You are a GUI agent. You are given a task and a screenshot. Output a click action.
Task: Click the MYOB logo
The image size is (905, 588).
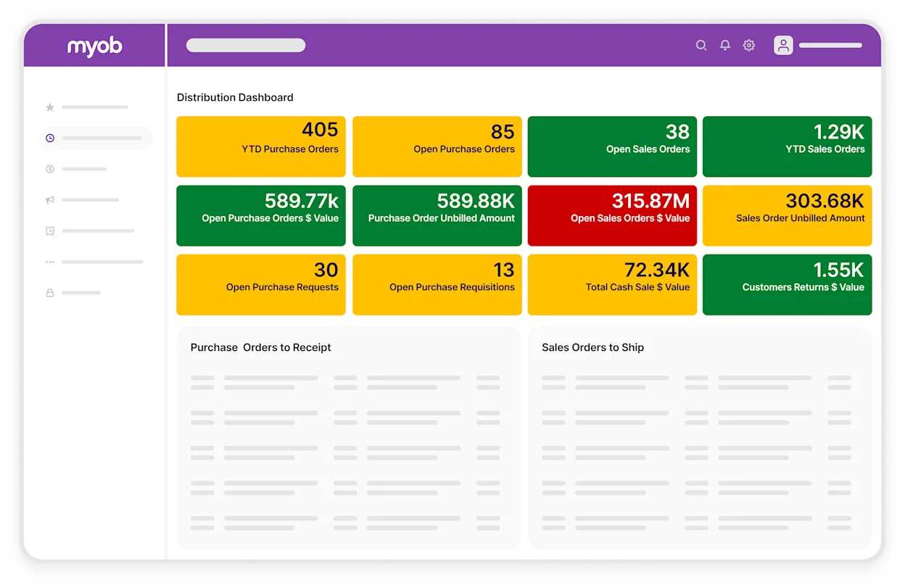(x=94, y=45)
